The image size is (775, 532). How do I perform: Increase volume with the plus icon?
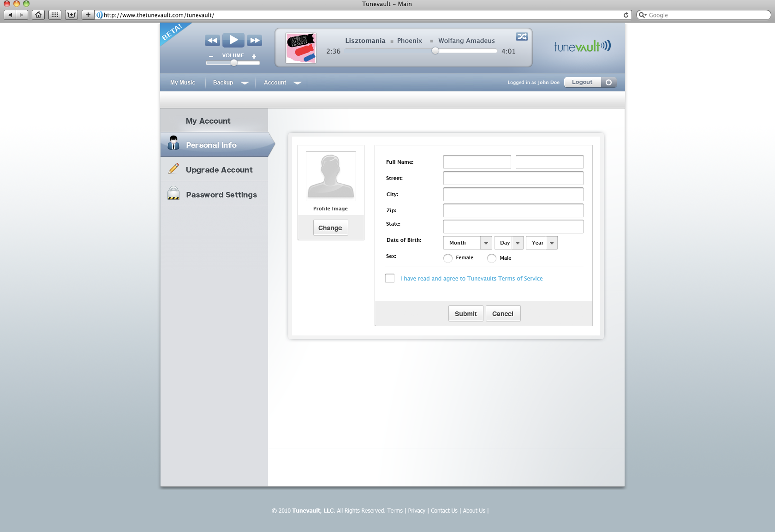tap(254, 56)
